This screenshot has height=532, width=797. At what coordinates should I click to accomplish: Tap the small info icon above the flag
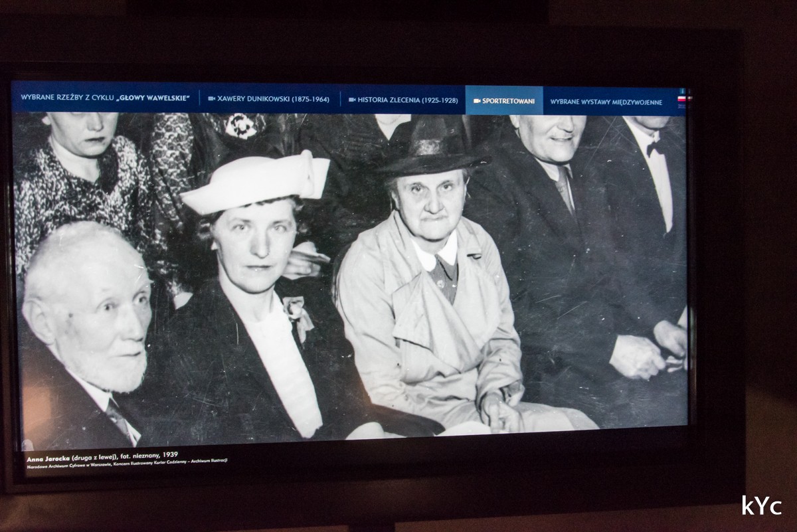681,91
